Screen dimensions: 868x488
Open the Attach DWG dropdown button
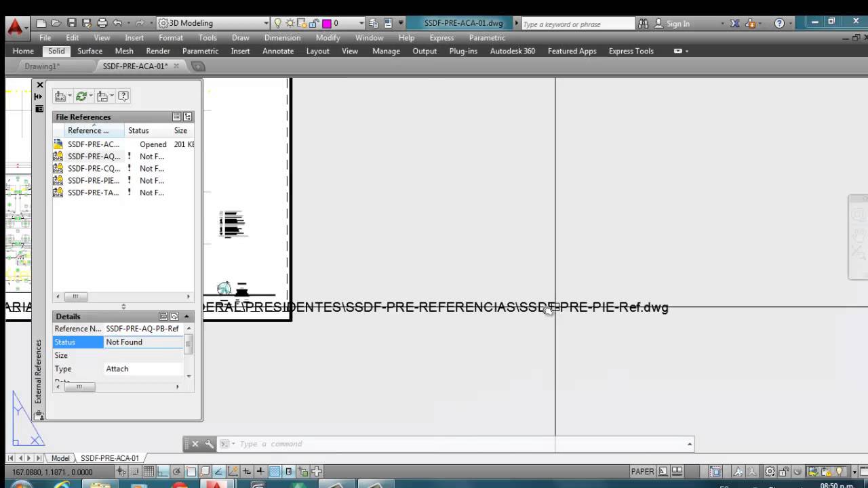[x=63, y=96]
